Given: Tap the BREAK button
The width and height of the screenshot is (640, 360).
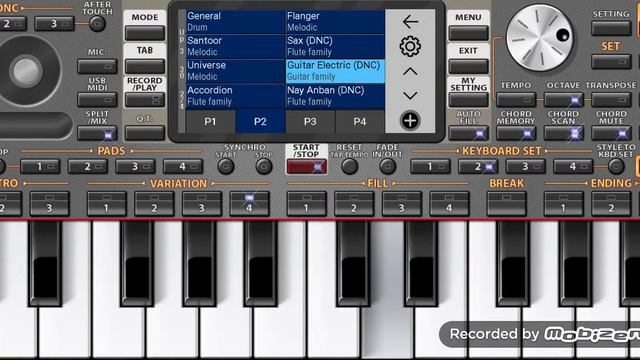Looking at the screenshot, I should click(x=507, y=203).
